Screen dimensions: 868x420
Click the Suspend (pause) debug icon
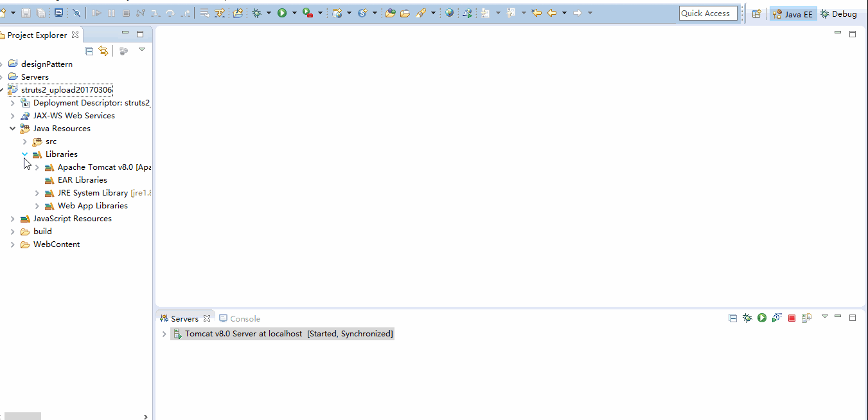coord(112,13)
